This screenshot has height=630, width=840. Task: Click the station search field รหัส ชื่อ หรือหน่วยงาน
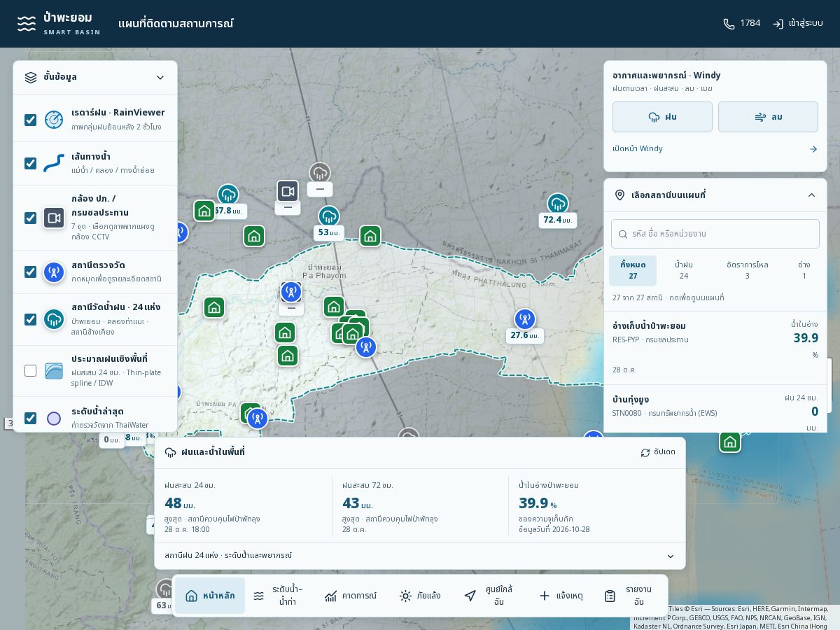pos(715,234)
